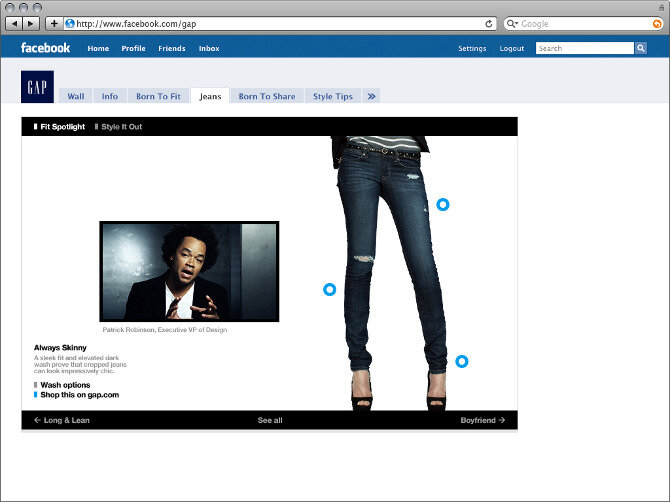Select Fit Spotlight section

[x=59, y=126]
